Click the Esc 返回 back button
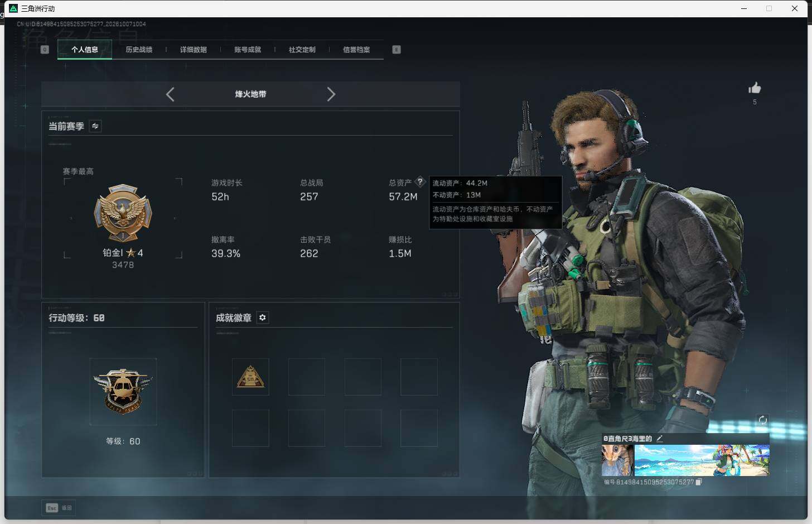 59,508
